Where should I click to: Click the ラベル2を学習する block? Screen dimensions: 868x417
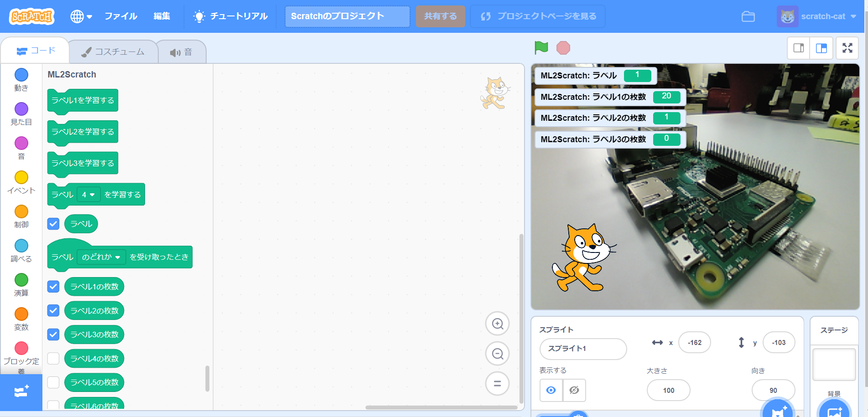(83, 132)
